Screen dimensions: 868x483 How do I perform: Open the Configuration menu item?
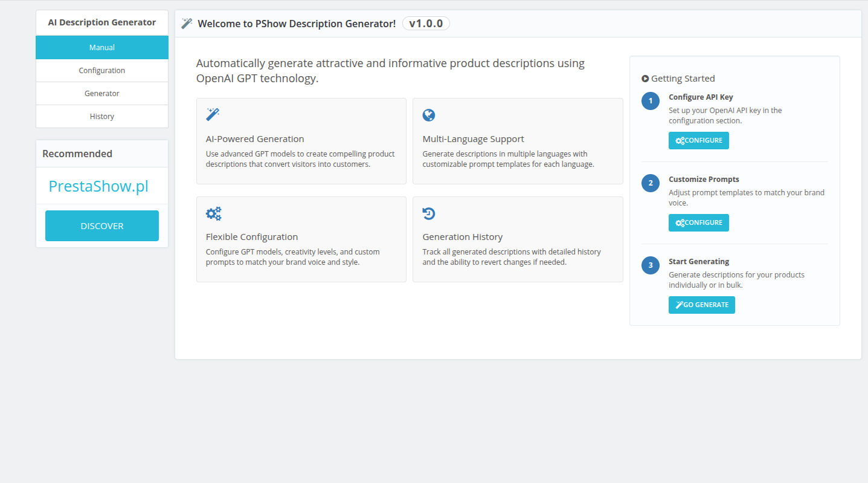tap(102, 70)
